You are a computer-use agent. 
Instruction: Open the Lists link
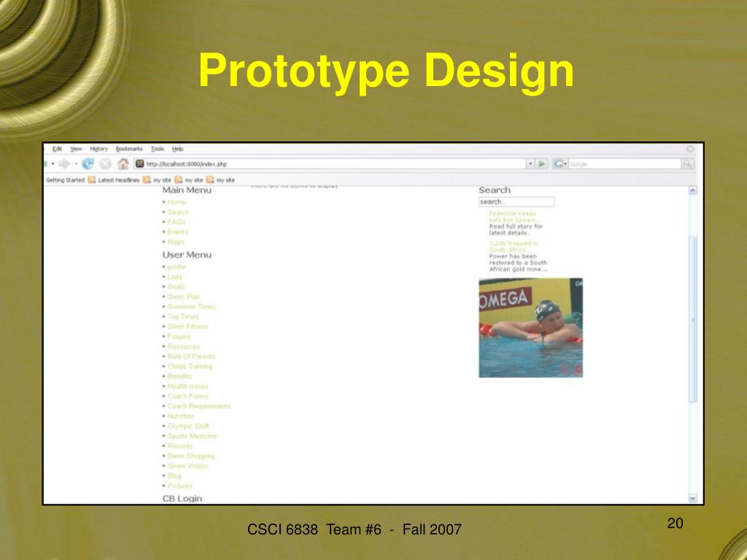(x=175, y=276)
